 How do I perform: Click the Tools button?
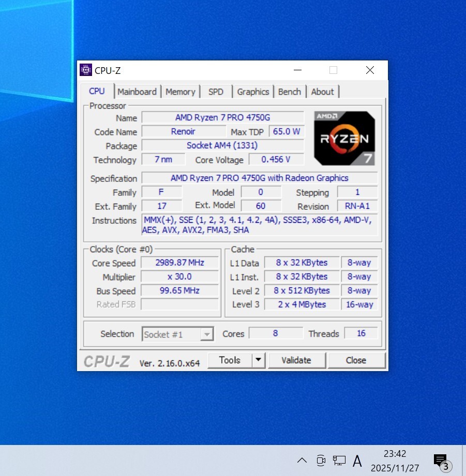230,360
